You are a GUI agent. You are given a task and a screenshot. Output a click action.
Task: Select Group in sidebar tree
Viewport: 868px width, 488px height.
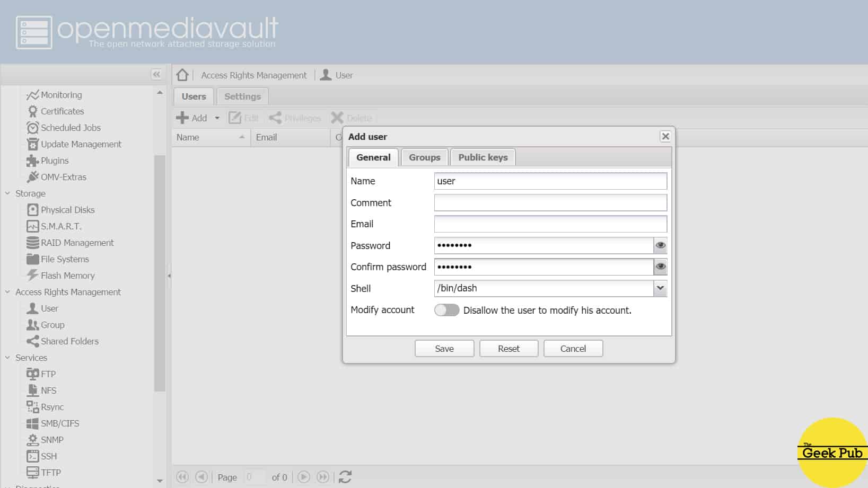(46, 325)
